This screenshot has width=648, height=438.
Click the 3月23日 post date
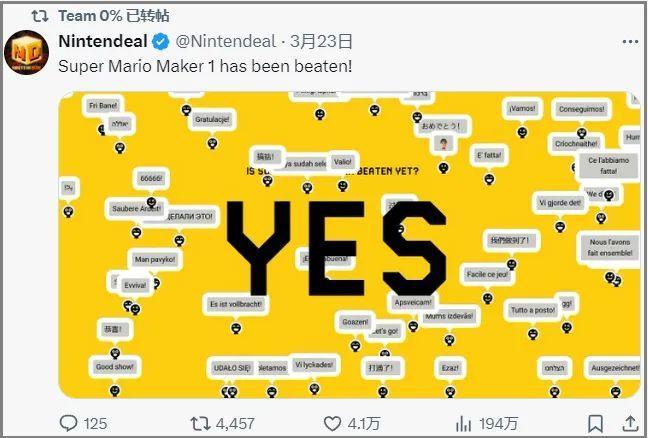point(321,42)
